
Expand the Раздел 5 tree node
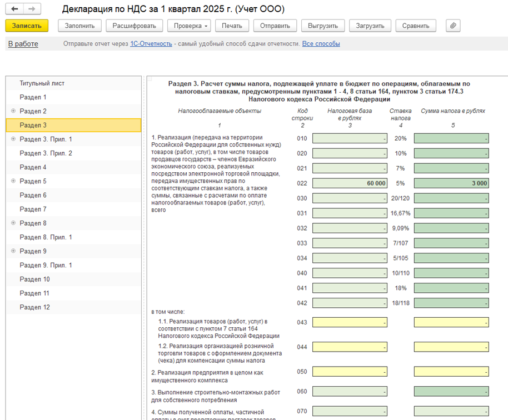13,181
